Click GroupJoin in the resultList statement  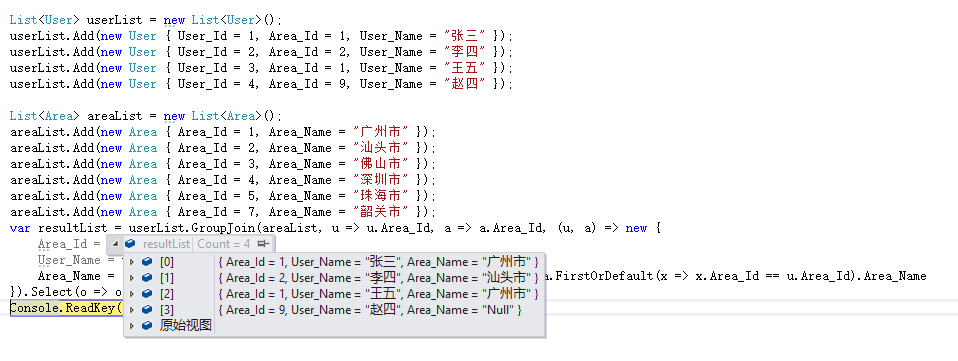[224, 228]
